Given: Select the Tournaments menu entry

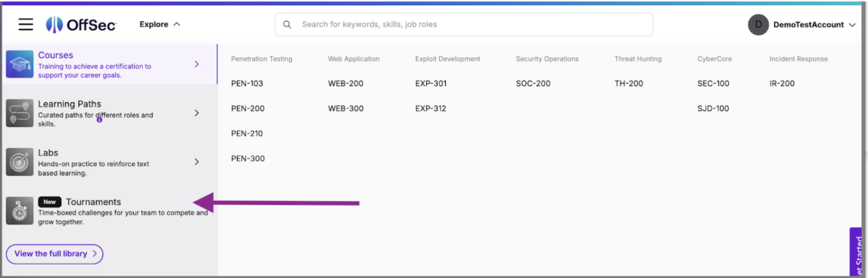Looking at the screenshot, I should (93, 202).
